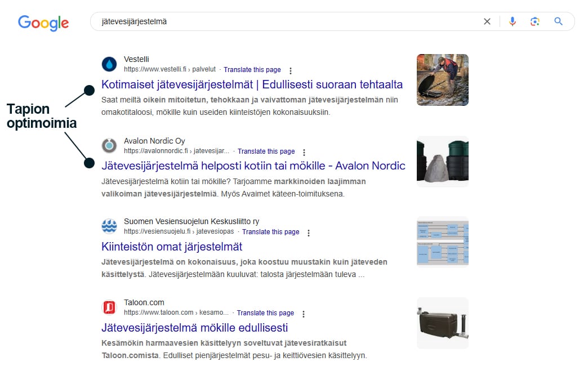
Task: Open Kiinteistön omat järjestelmät result
Action: pyautogui.click(x=172, y=247)
